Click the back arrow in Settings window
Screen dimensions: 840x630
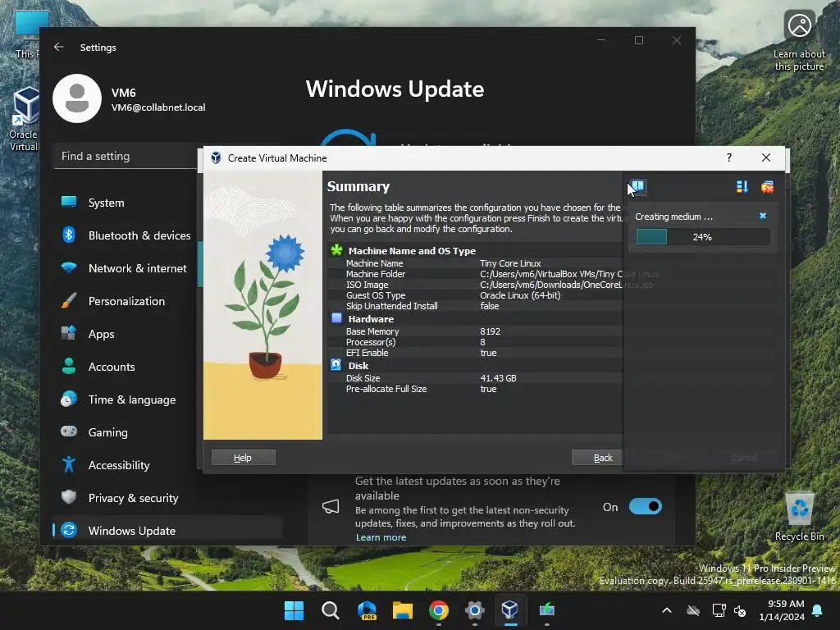point(59,47)
